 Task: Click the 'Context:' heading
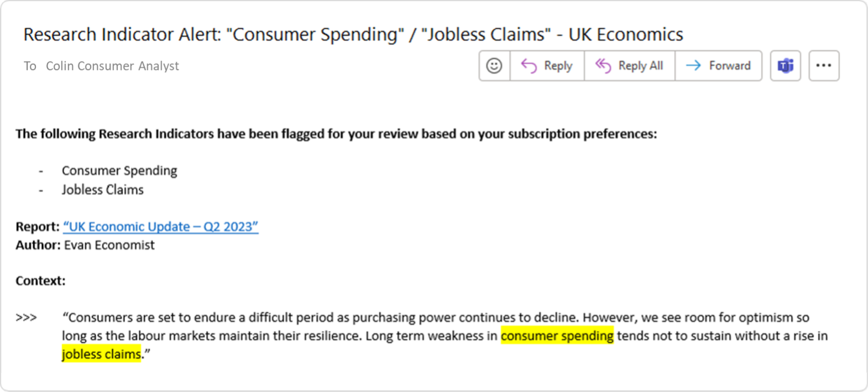click(40, 281)
